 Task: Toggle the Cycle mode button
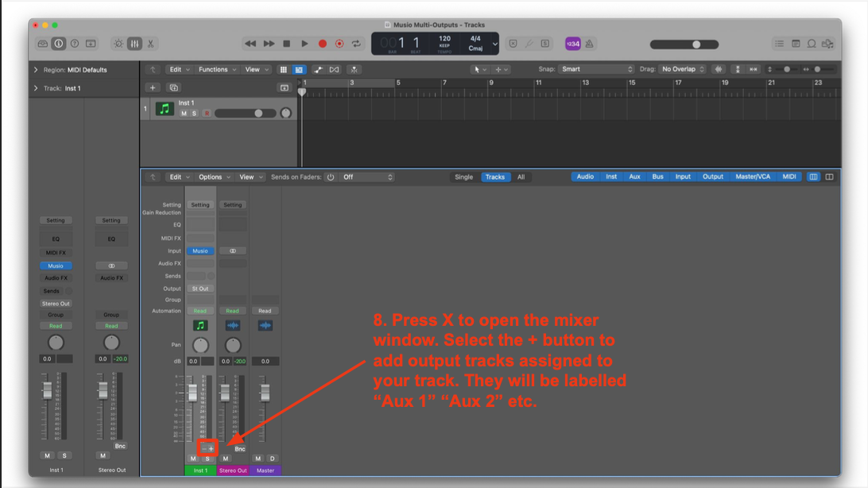[357, 44]
